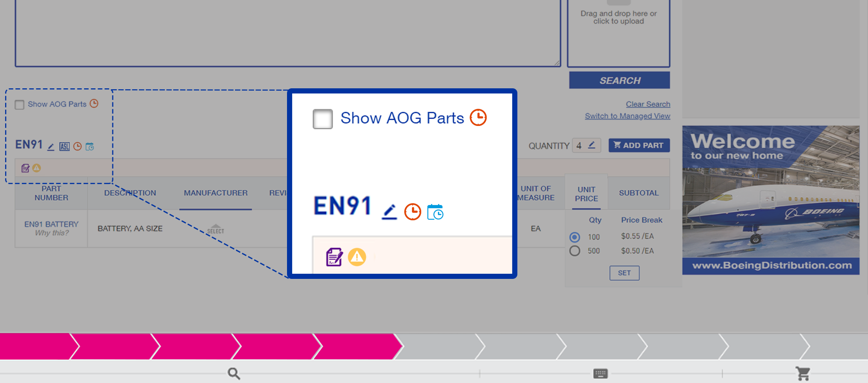Select the UNIT PRICE column tab
The width and height of the screenshot is (868, 383).
(x=587, y=194)
